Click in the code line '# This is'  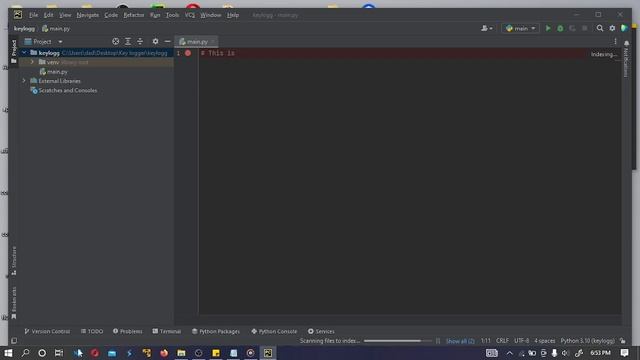(x=218, y=53)
